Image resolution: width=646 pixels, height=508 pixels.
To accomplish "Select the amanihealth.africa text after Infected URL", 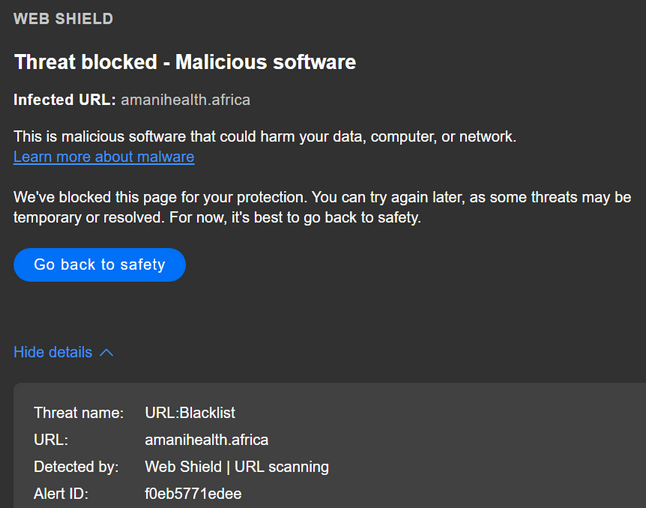I will tap(185, 100).
